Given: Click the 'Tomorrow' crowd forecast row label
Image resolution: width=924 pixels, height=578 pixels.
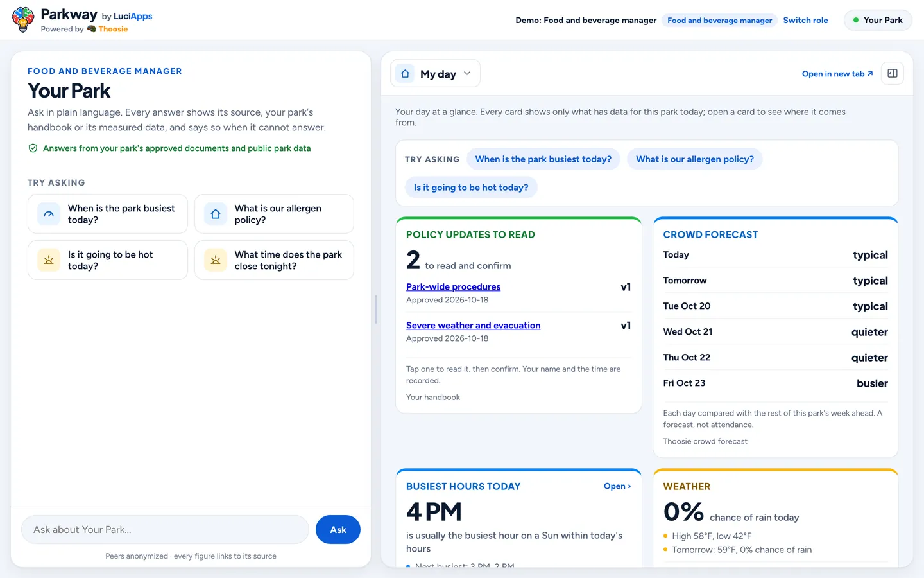Looking at the screenshot, I should click(x=685, y=281).
